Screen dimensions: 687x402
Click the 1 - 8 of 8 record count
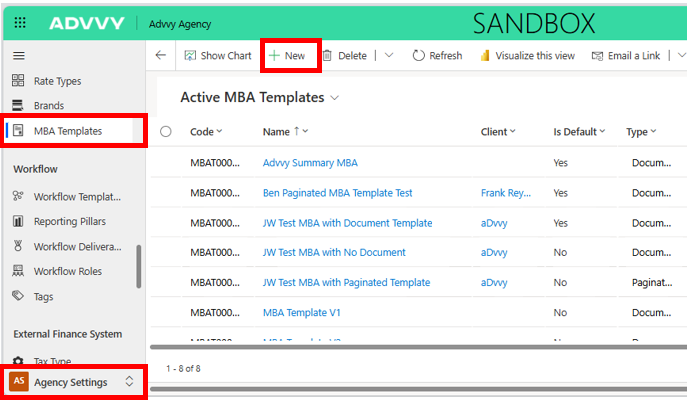pyautogui.click(x=183, y=368)
